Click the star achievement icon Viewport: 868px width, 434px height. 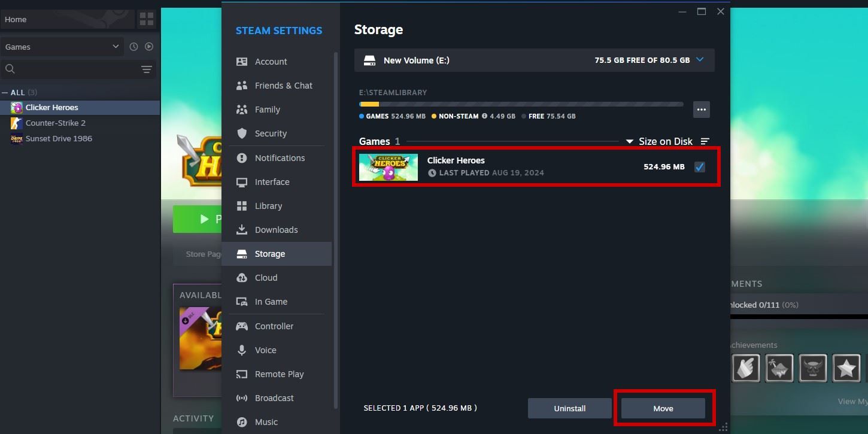pyautogui.click(x=846, y=368)
